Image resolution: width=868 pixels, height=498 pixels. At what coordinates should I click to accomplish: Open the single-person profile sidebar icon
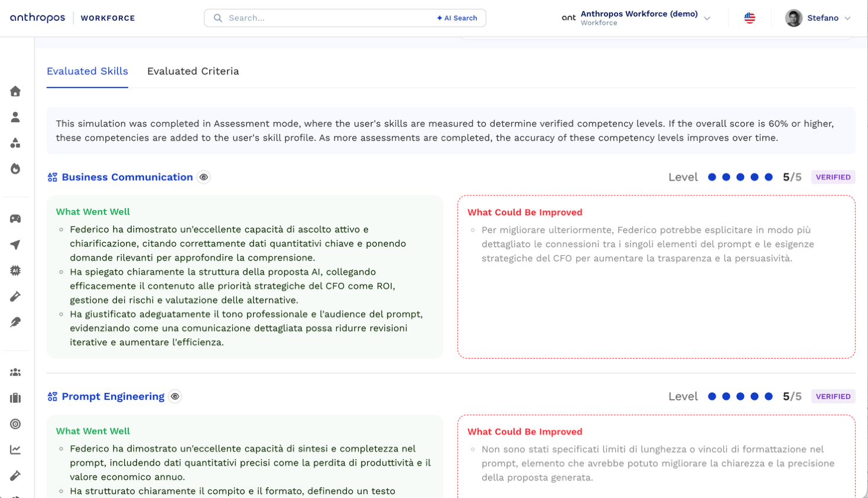15,117
